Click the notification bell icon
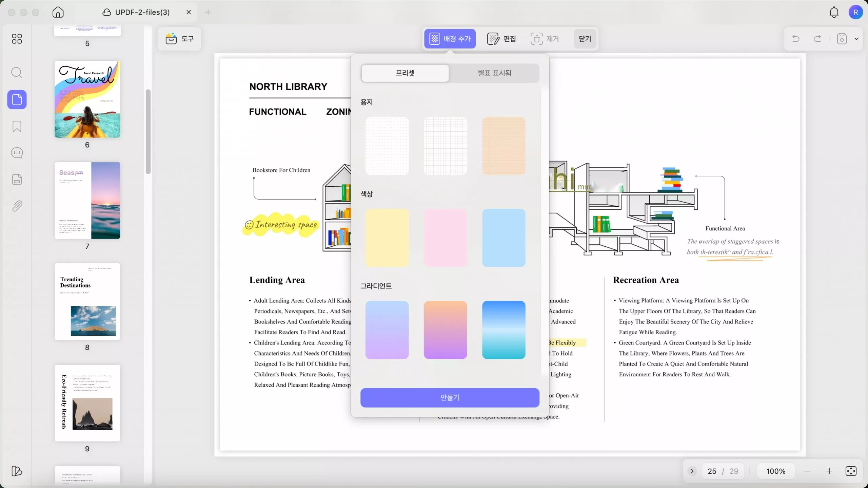Viewport: 868px width, 488px height. pos(834,13)
